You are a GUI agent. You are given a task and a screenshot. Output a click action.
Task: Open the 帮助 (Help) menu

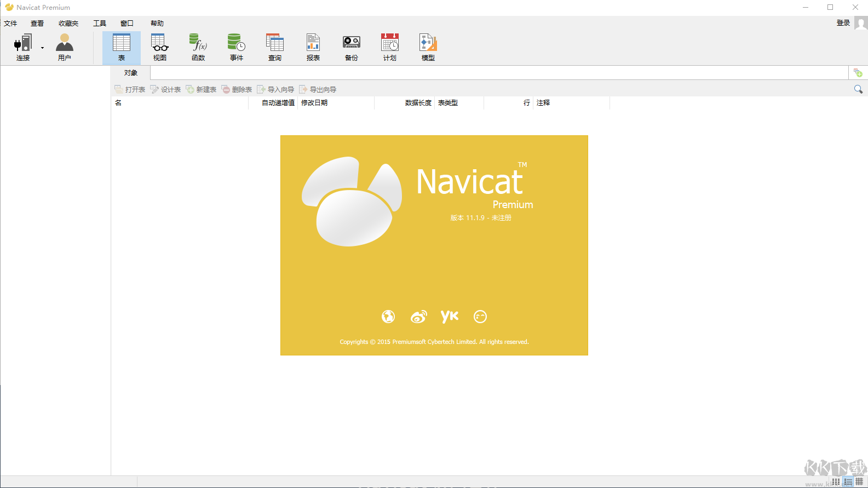pos(157,23)
